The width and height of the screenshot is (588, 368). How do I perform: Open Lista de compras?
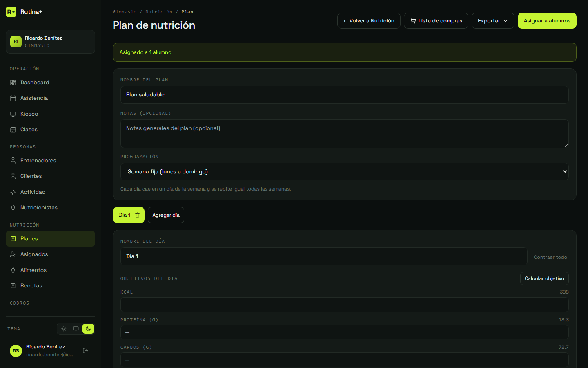coord(436,21)
